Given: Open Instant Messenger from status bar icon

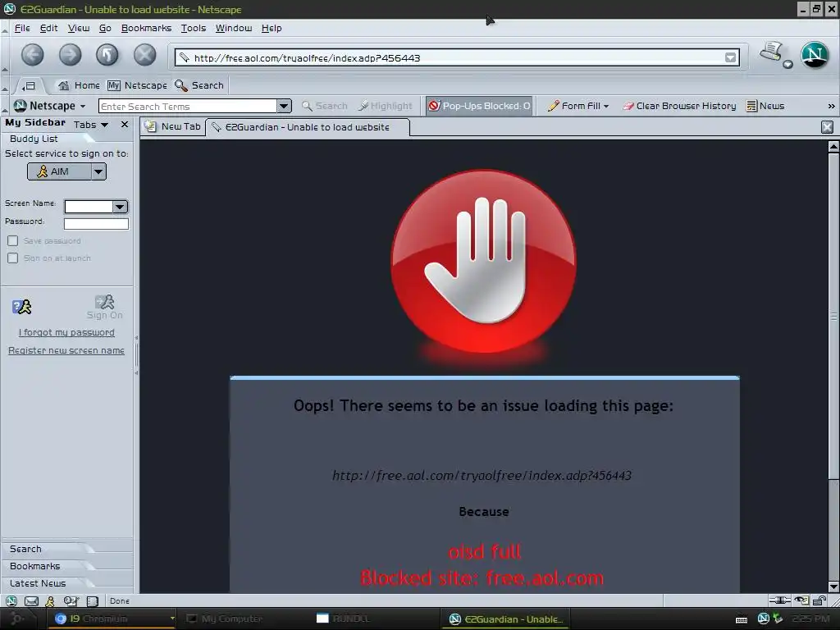Looking at the screenshot, I should pos(50,601).
